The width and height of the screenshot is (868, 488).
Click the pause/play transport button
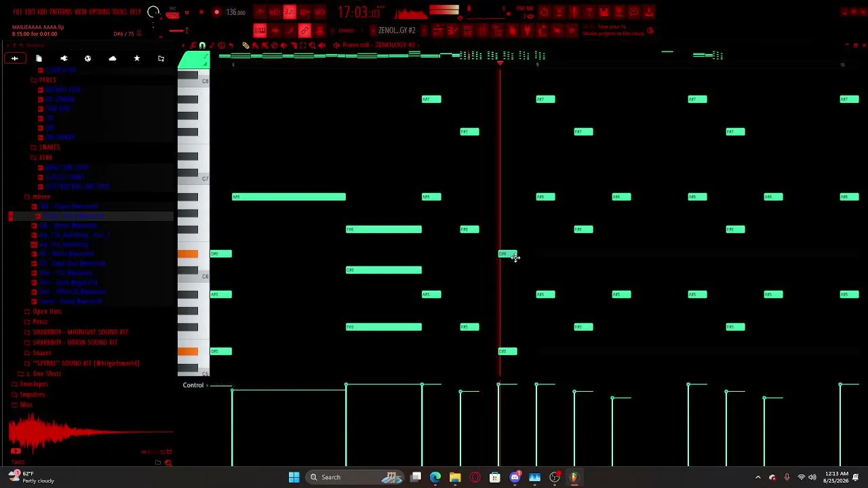tap(187, 12)
